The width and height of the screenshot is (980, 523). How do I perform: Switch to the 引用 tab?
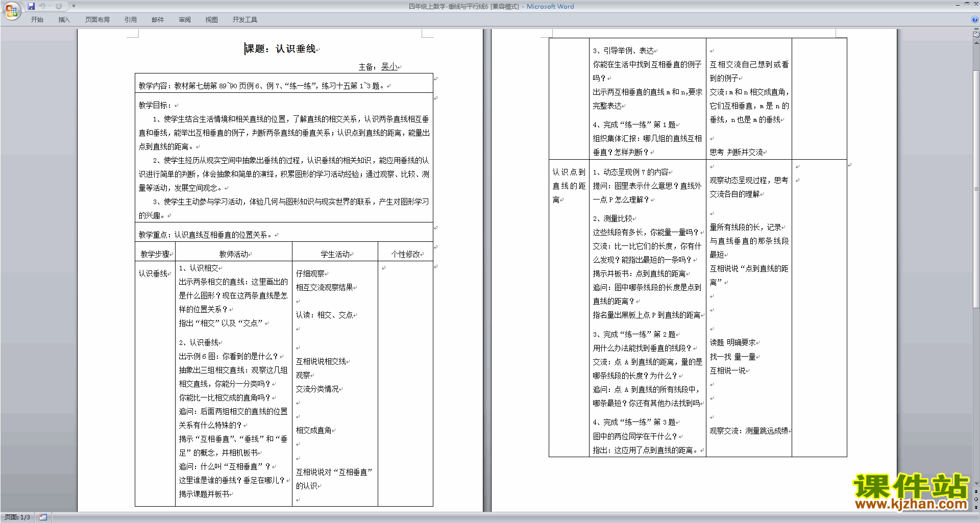click(x=131, y=19)
